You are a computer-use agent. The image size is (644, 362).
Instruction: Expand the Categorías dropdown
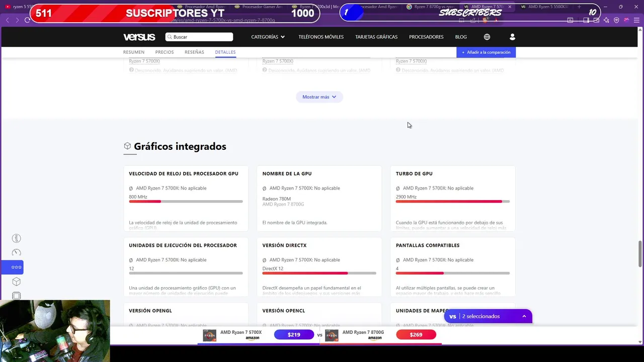pos(268,37)
